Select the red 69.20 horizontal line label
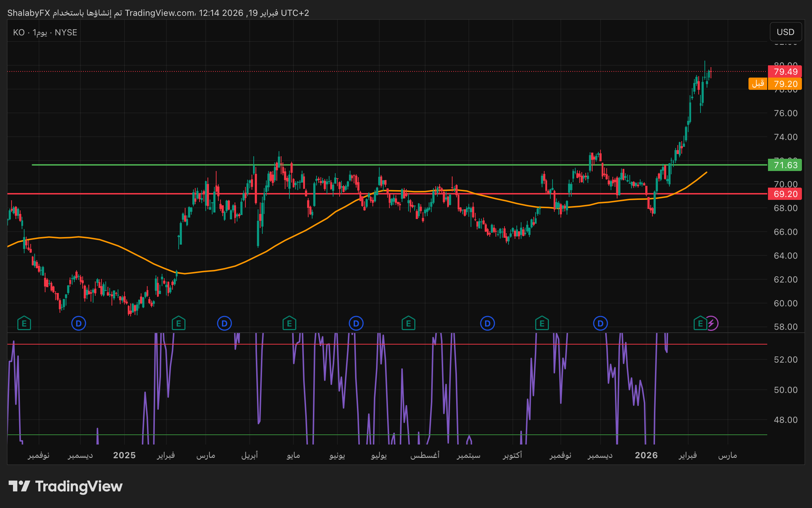812x508 pixels. point(785,194)
